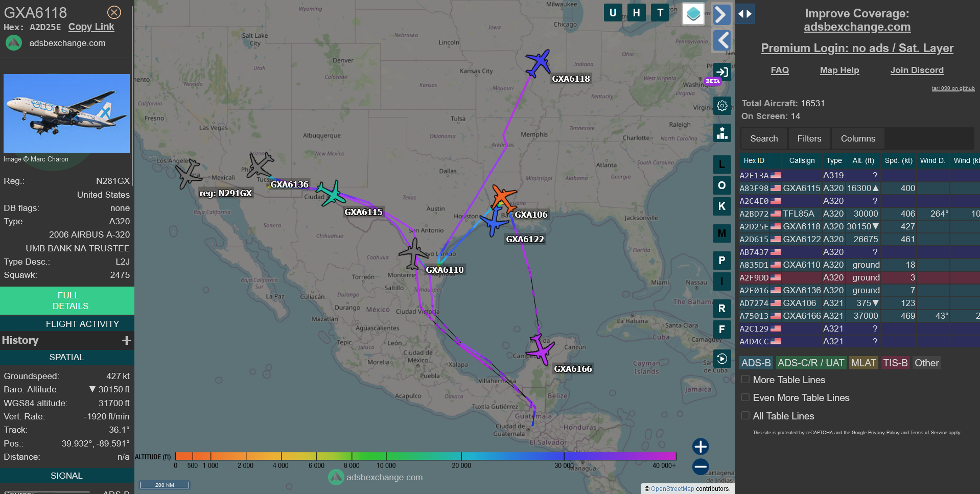The width and height of the screenshot is (980, 494).
Task: Select the highlighted A2F9DD table row
Action: (859, 277)
